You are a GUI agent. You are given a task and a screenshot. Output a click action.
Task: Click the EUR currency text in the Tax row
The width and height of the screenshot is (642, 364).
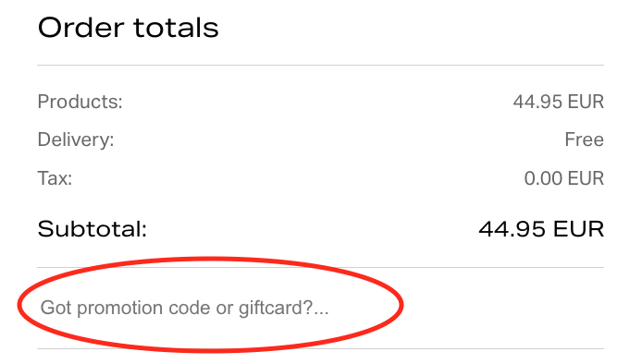pos(586,178)
